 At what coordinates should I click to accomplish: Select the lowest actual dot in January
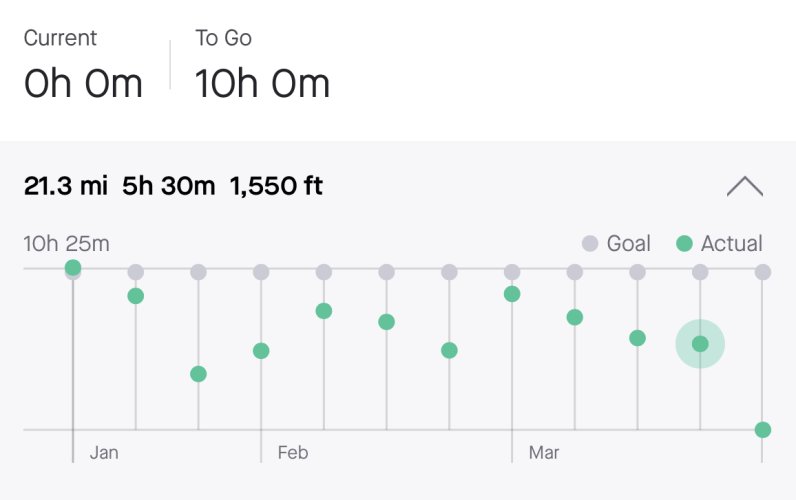pos(198,374)
